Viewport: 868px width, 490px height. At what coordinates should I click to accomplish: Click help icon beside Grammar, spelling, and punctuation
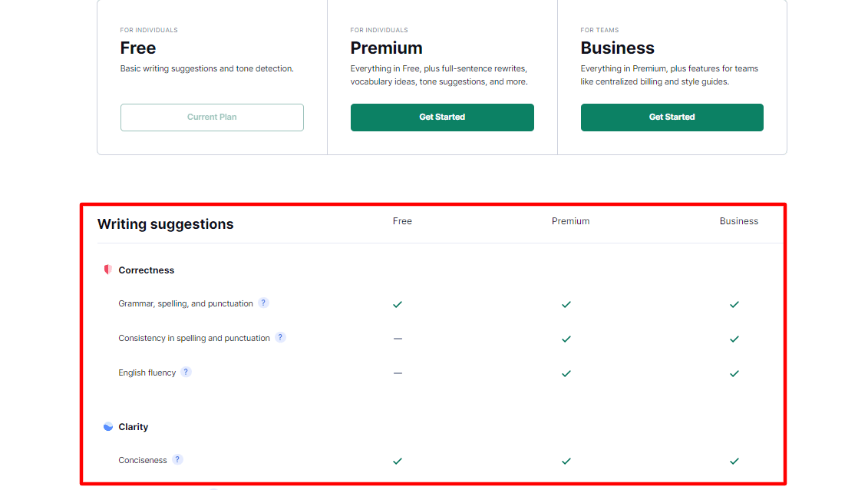[x=263, y=303]
